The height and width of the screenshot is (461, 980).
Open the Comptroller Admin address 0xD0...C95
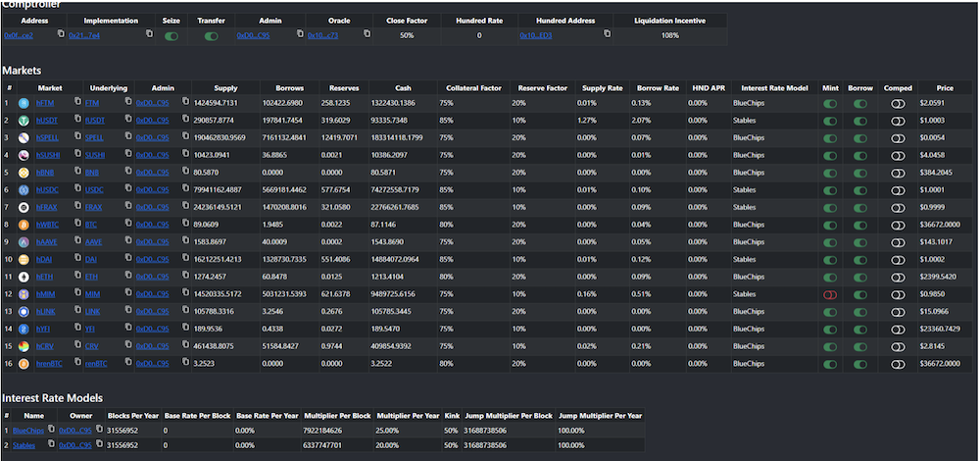[253, 36]
